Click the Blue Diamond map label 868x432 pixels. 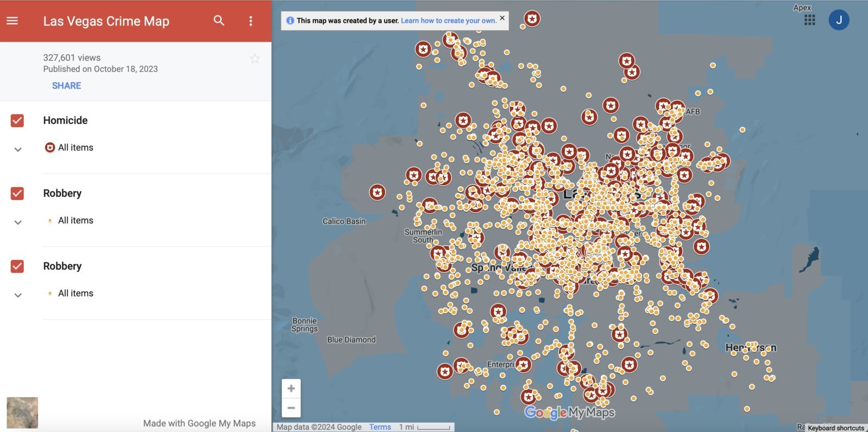[x=351, y=340]
